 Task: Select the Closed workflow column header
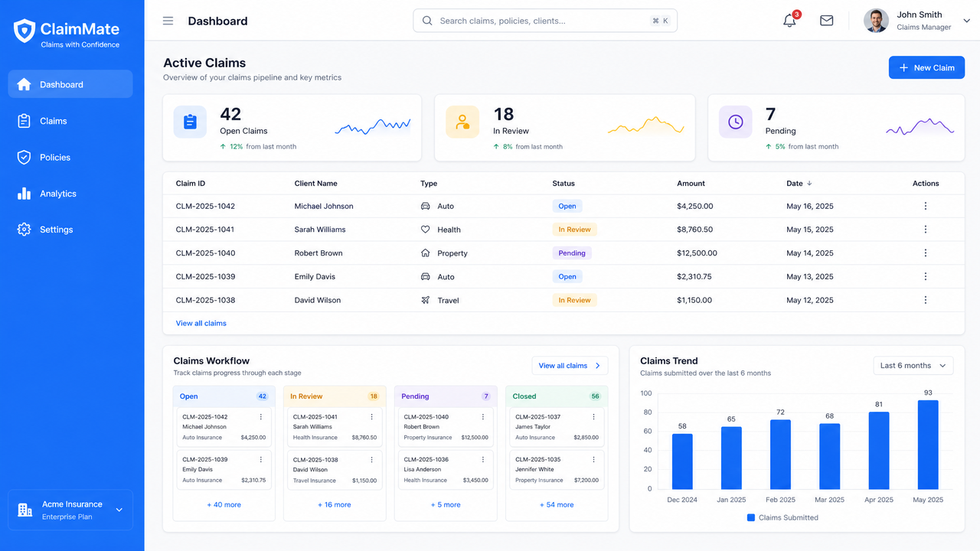tap(557, 396)
